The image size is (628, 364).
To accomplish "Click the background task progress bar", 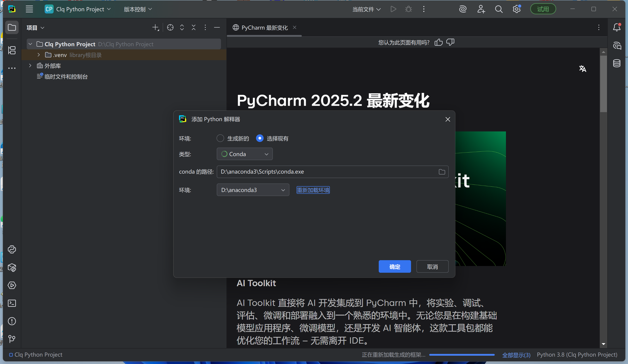I will 462,355.
